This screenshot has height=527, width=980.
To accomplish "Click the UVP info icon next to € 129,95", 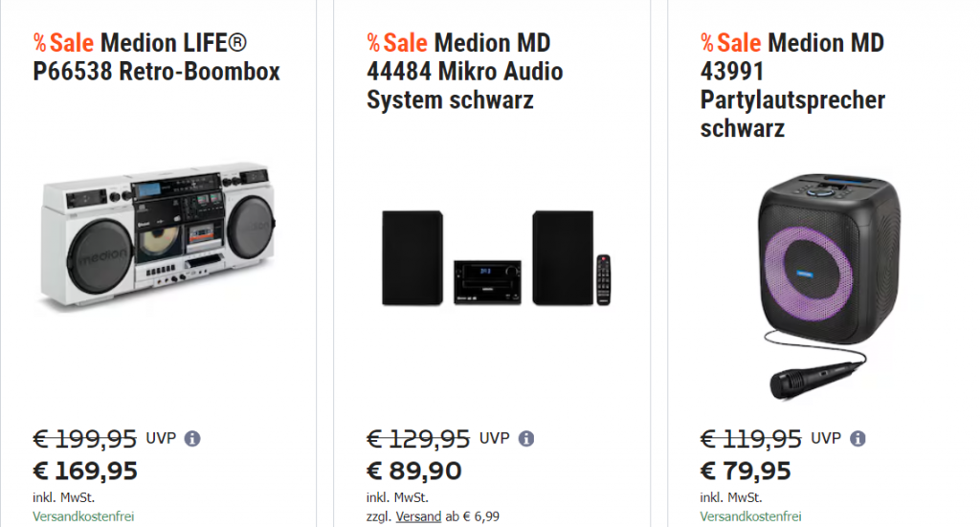I will [525, 439].
